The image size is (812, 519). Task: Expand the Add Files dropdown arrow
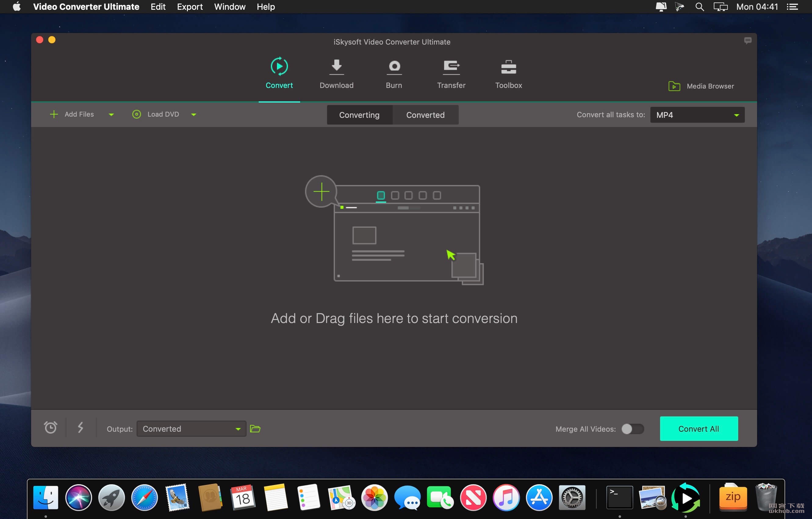pos(111,115)
